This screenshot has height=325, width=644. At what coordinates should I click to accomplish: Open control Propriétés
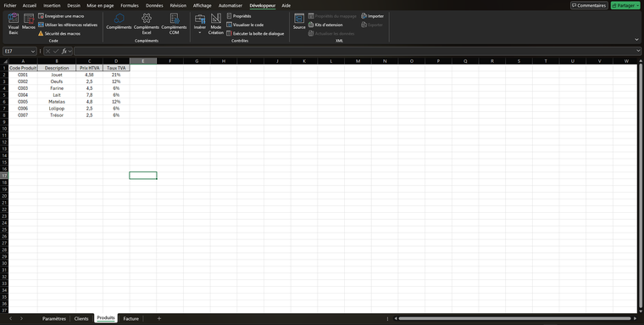pos(239,16)
